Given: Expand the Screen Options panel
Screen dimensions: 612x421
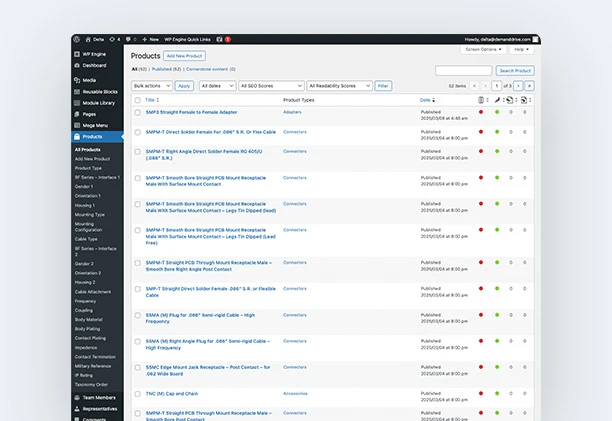Looking at the screenshot, I should tap(484, 49).
